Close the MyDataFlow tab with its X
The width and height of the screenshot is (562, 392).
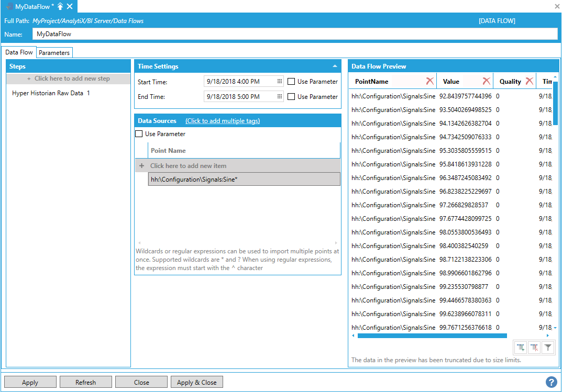pos(70,6)
